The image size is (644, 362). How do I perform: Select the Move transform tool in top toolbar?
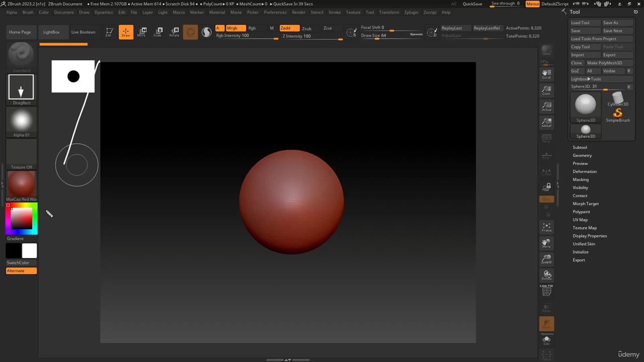pyautogui.click(x=142, y=32)
